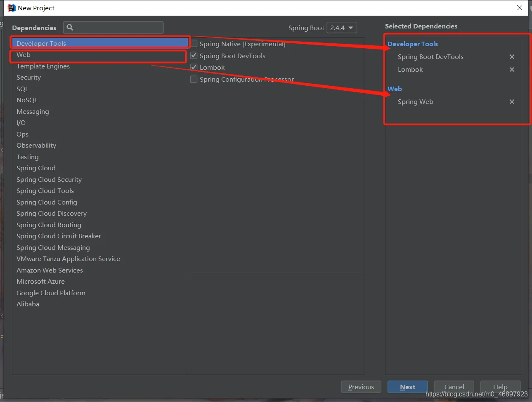Select Developer Tools category
The image size is (532, 402).
(100, 43)
